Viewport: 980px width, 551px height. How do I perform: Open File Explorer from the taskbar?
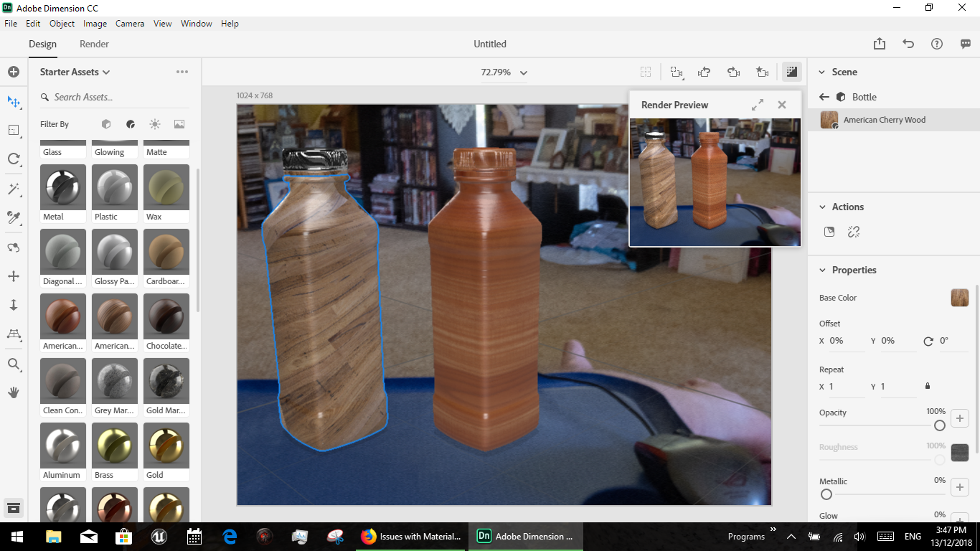pos(53,536)
